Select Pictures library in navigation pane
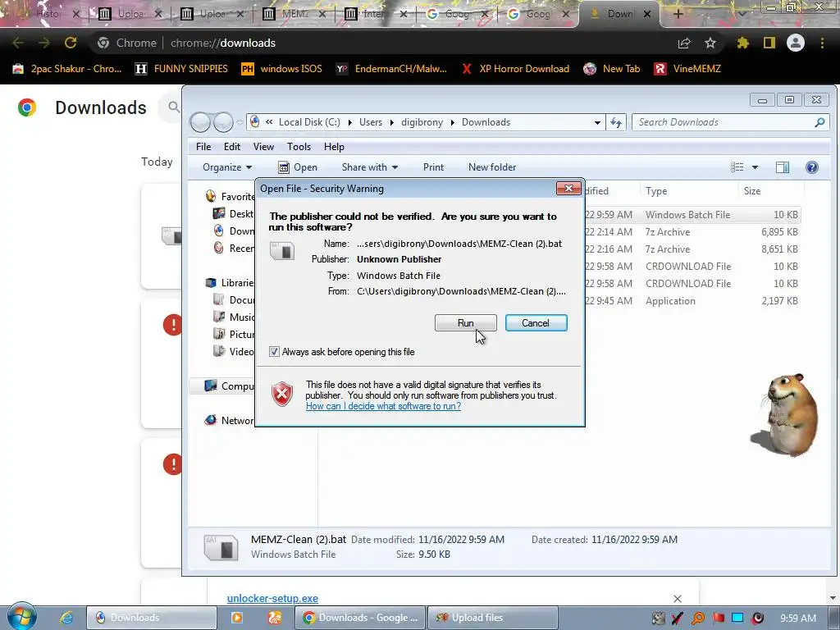840x630 pixels. pyautogui.click(x=234, y=334)
